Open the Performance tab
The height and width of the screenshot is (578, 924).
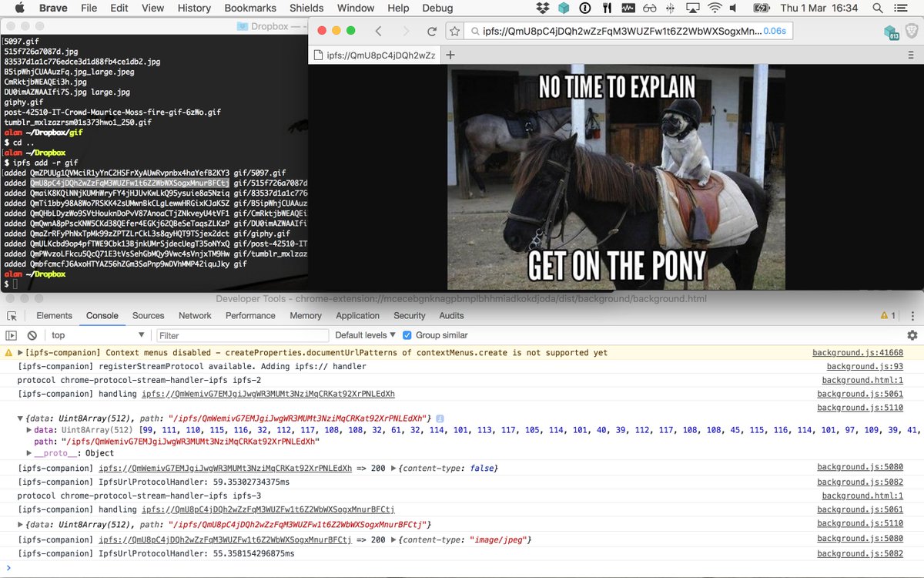[x=250, y=315]
